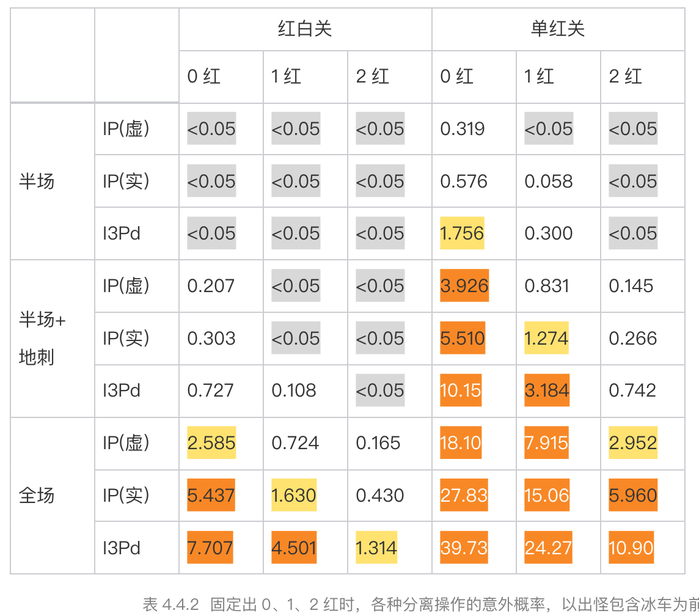Click the cell containing 0.207

(x=211, y=286)
